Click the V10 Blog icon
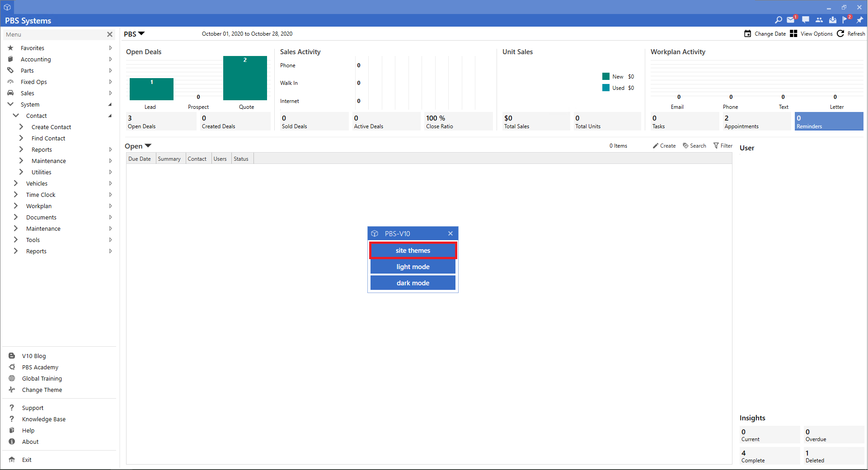This screenshot has width=868, height=470. click(12, 356)
